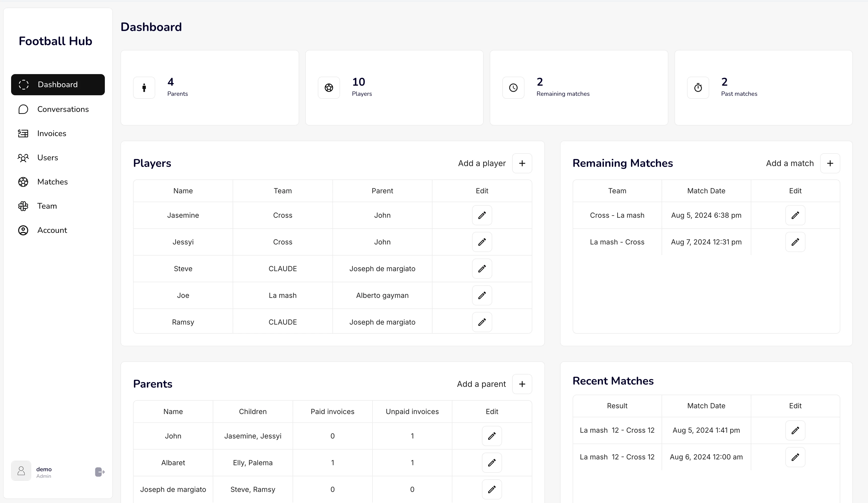Click the plus icon to add a match
Viewport: 868px width, 503px height.
pyautogui.click(x=830, y=163)
